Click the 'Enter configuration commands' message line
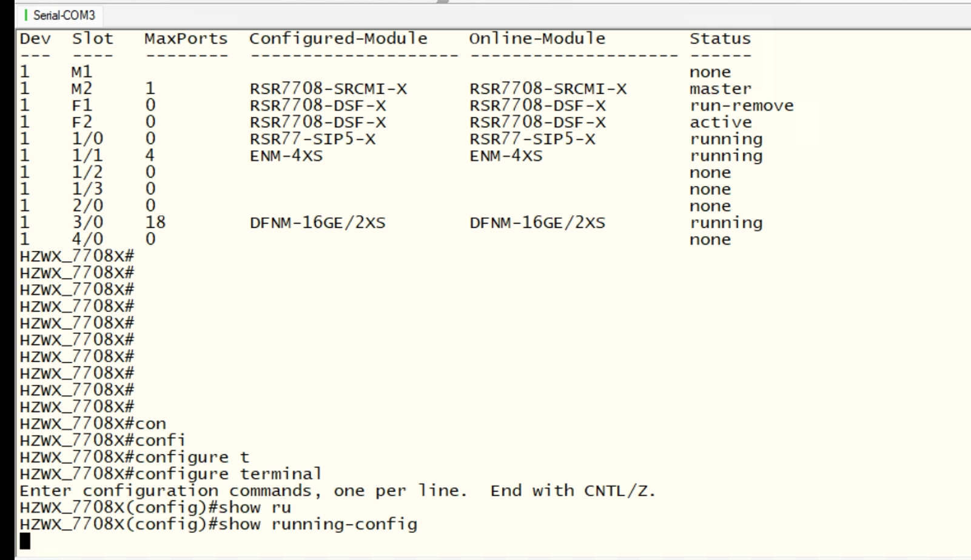This screenshot has height=560, width=971. [x=337, y=490]
